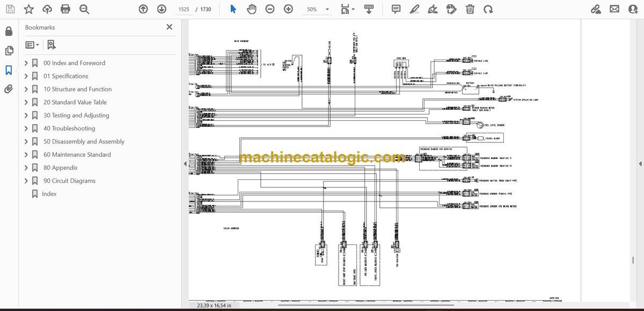Open bookmark options menu dropdown
Image resolution: width=644 pixels, height=311 pixels.
(x=32, y=45)
